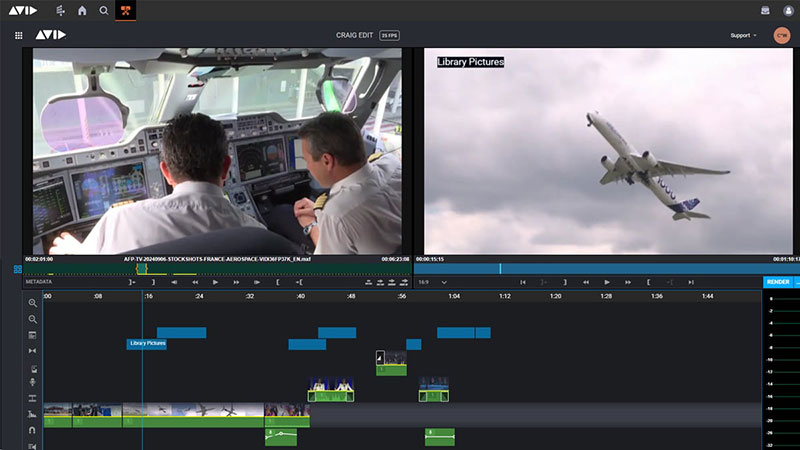Switch to the active editor tab in top bar

pos(126,11)
